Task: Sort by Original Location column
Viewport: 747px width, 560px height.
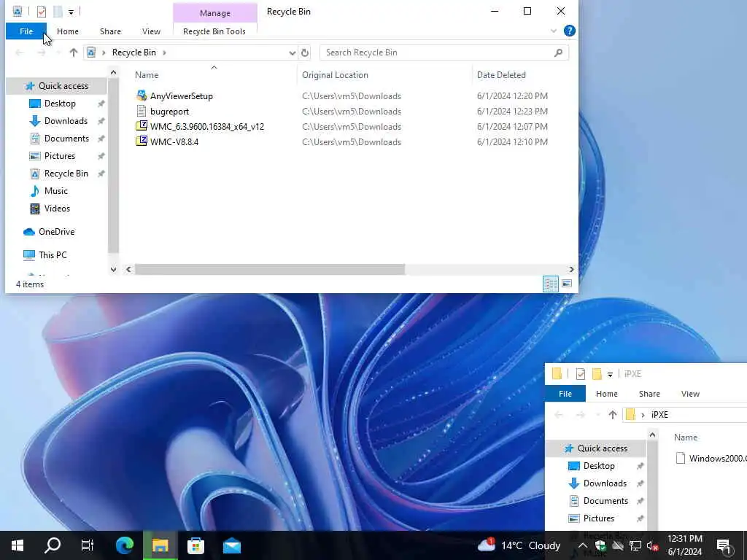Action: [335, 75]
